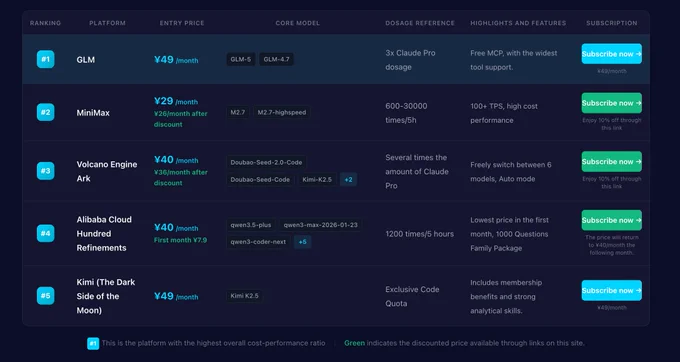Click the MiniMax platform name
Image resolution: width=680 pixels, height=362 pixels.
93,113
